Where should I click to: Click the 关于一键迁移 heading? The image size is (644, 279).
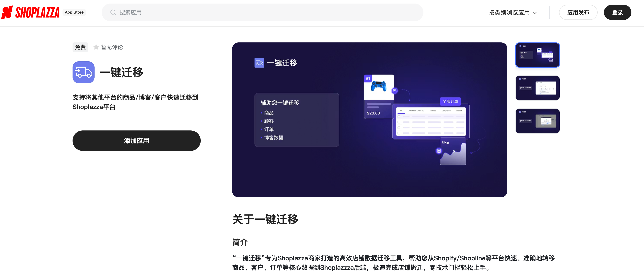click(x=265, y=219)
